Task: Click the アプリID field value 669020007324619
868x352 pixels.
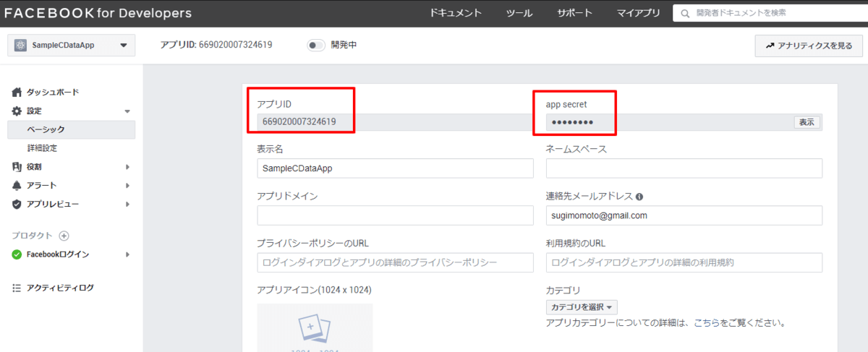Action: [395, 121]
